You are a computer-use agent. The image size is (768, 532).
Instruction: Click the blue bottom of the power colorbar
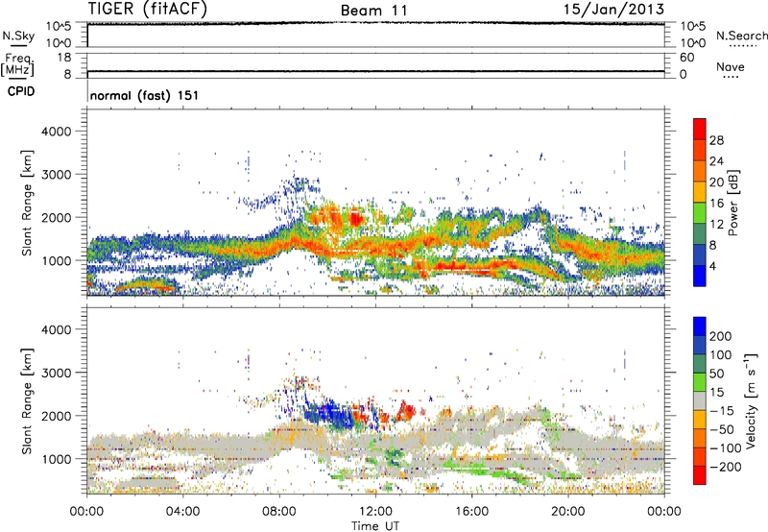tap(700, 278)
